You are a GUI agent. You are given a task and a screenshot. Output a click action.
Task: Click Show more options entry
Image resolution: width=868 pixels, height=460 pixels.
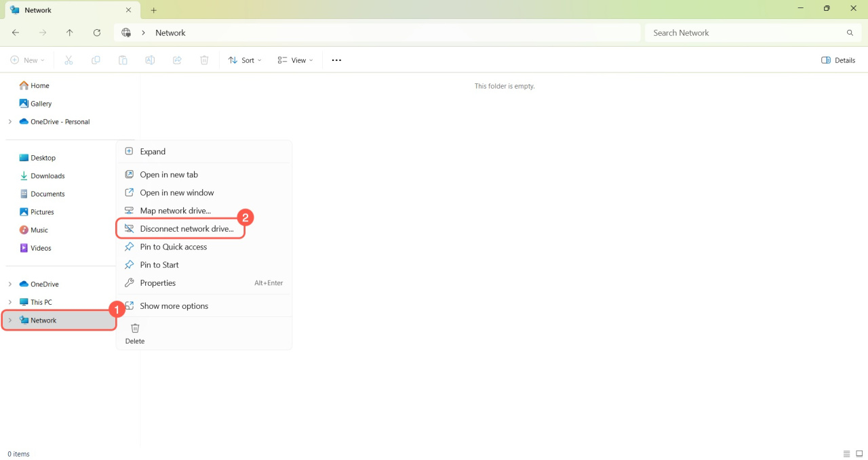(174, 306)
